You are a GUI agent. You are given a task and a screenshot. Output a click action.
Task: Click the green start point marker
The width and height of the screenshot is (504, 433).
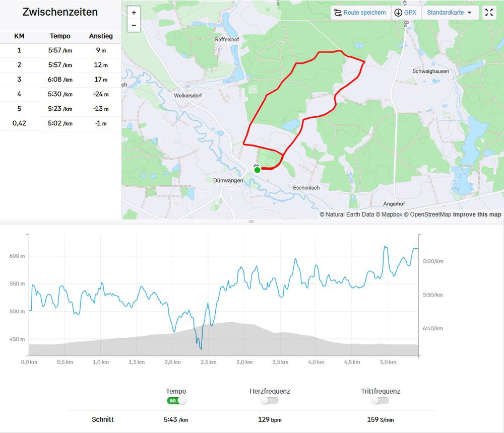coord(257,170)
